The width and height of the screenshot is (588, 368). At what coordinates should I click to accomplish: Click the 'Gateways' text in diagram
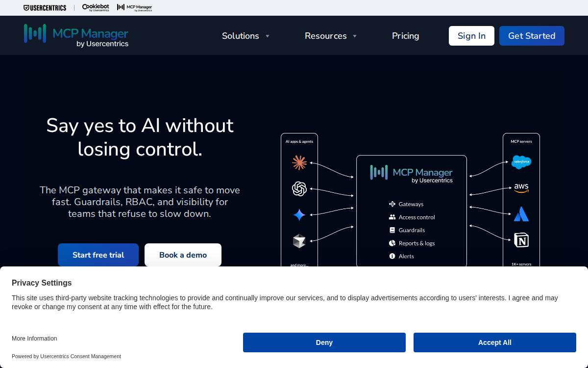pyautogui.click(x=411, y=204)
